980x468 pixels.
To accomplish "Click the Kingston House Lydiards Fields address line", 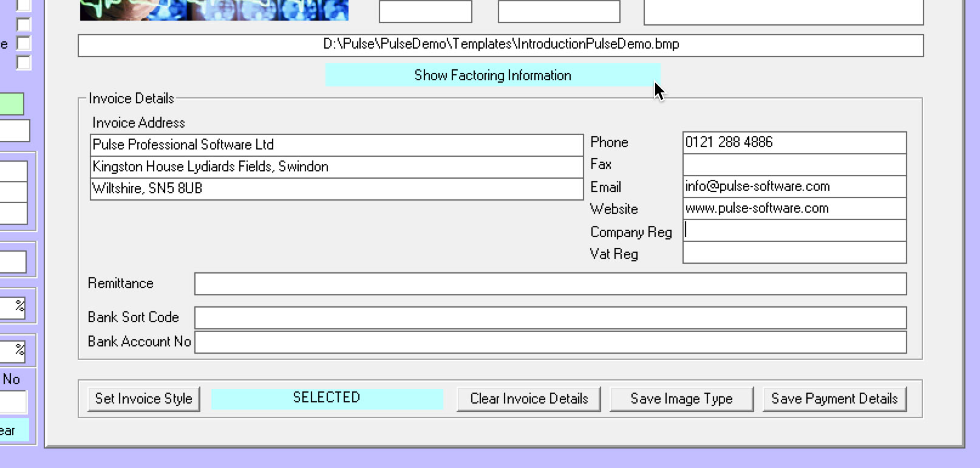I will (336, 167).
